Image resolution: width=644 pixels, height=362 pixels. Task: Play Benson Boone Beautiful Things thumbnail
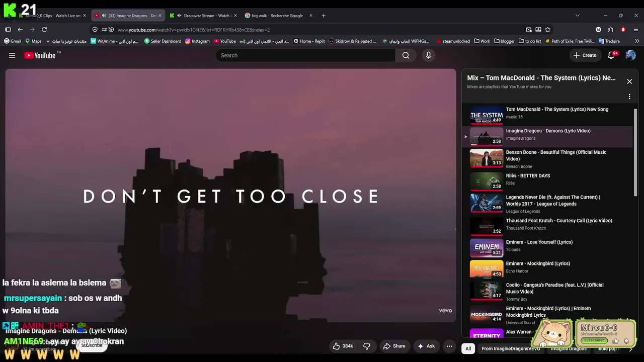[x=487, y=158]
